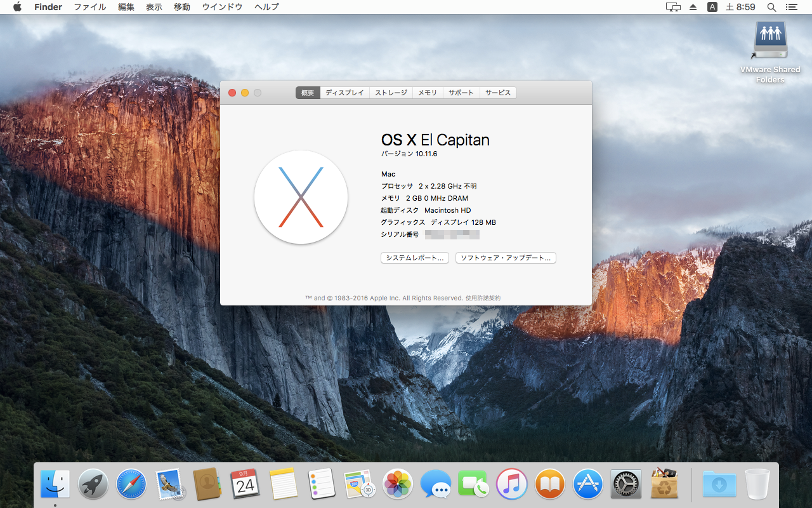The height and width of the screenshot is (508, 812).
Task: Open iBooks icon in the Dock
Action: (550, 485)
